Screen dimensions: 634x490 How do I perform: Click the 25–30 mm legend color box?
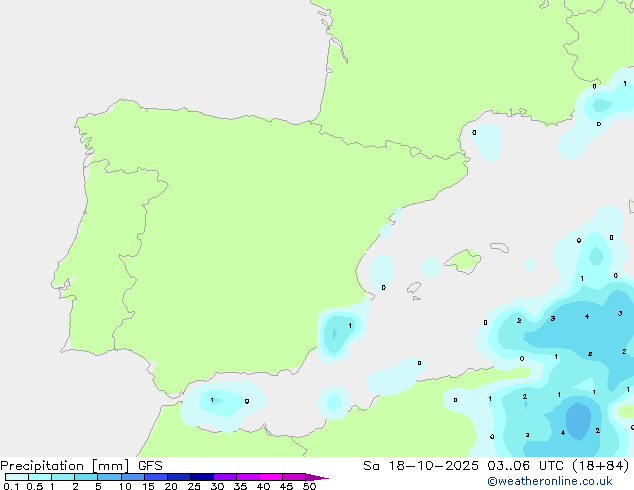[201, 477]
